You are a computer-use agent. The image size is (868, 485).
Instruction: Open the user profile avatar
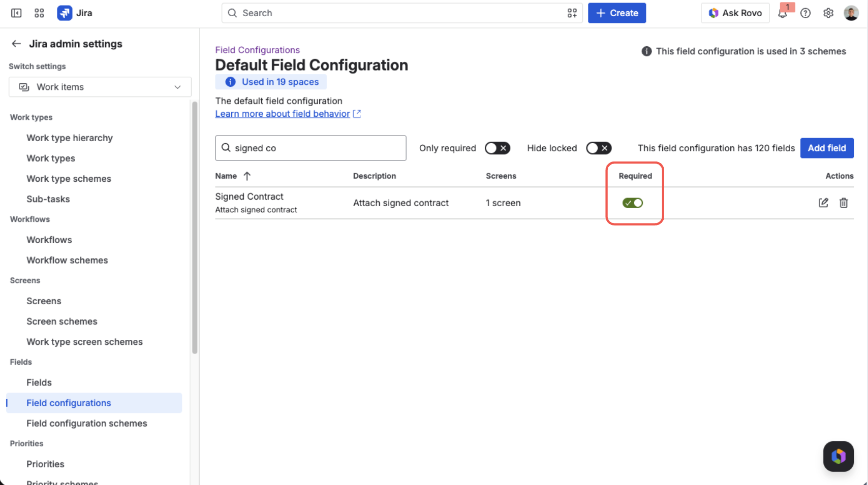point(851,13)
